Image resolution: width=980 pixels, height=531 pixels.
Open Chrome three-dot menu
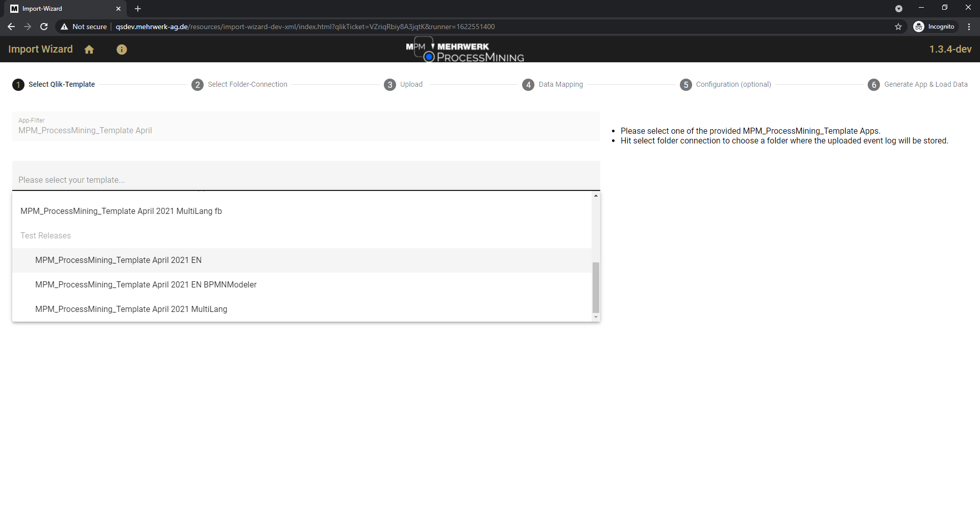[969, 27]
